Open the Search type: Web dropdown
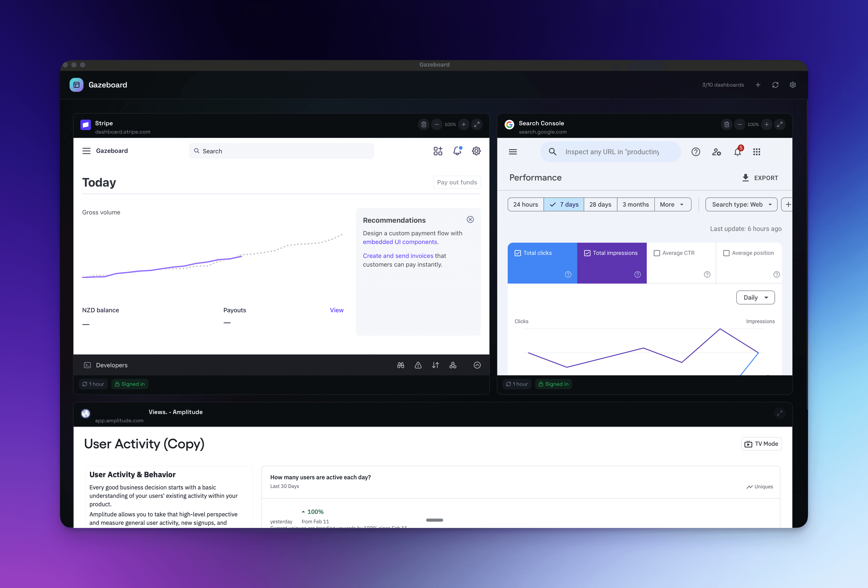Image resolution: width=868 pixels, height=588 pixels. click(741, 204)
